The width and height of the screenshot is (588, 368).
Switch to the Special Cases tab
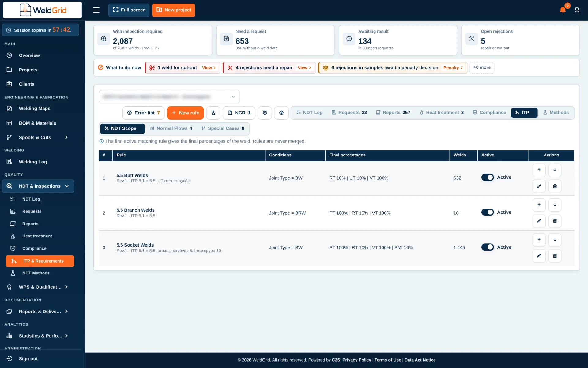223,128
